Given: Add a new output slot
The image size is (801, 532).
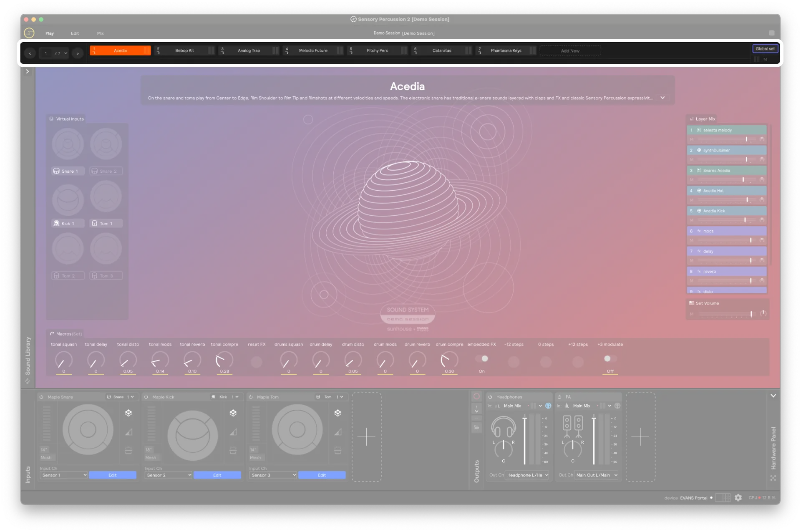Looking at the screenshot, I should point(640,437).
